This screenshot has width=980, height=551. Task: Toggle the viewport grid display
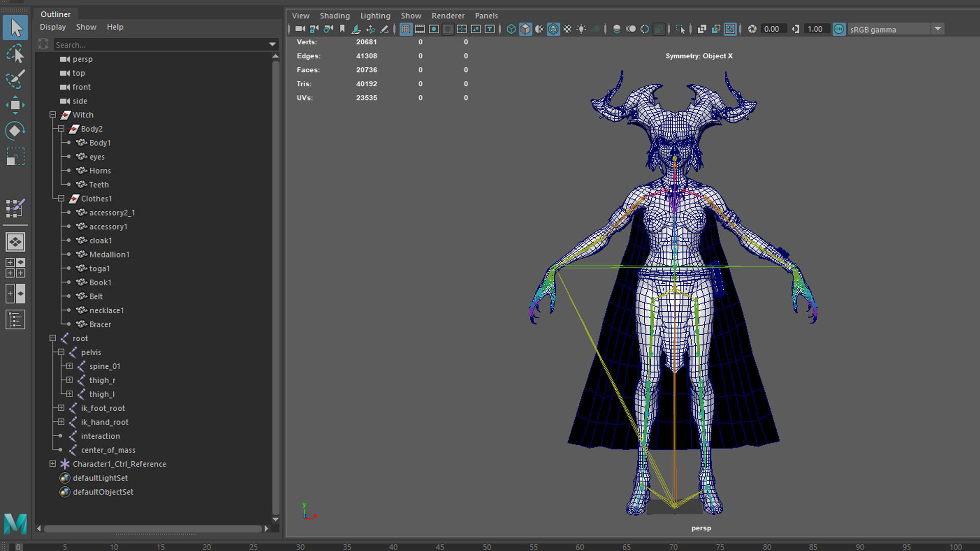406,29
